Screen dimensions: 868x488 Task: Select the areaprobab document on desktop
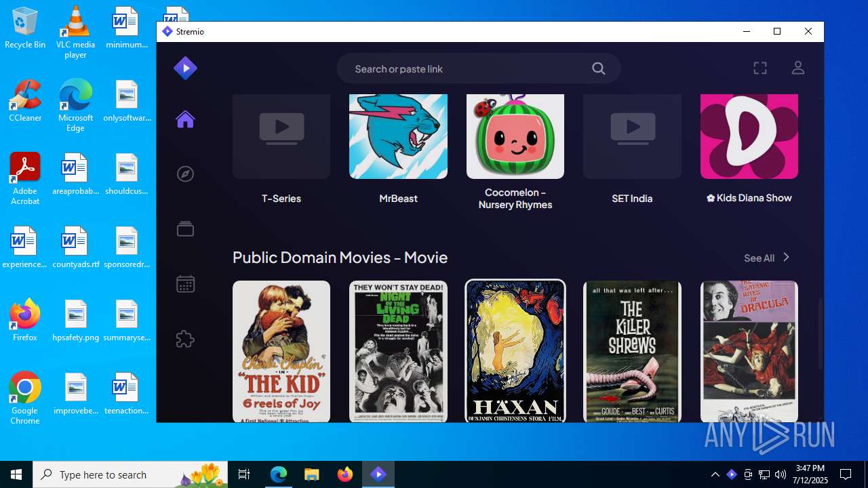(x=75, y=174)
